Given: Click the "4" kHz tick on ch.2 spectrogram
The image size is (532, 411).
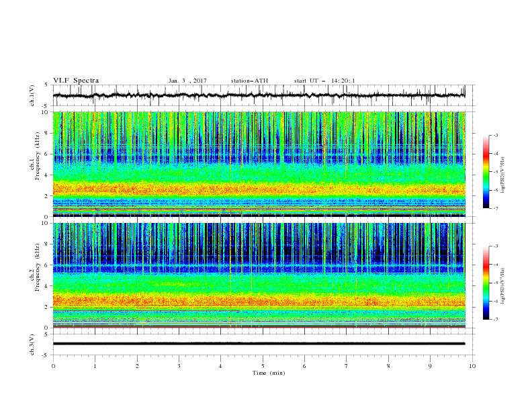Looking at the screenshot, I should (x=47, y=286).
